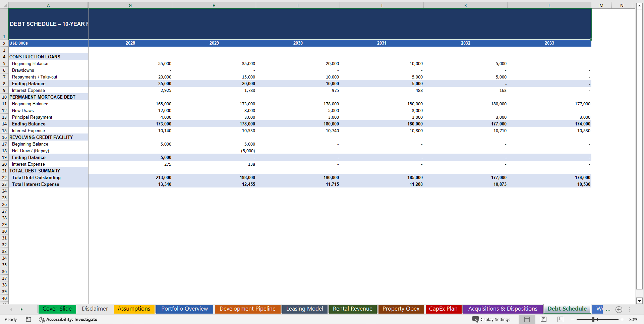Open Display Settings from the status bar

492,319
